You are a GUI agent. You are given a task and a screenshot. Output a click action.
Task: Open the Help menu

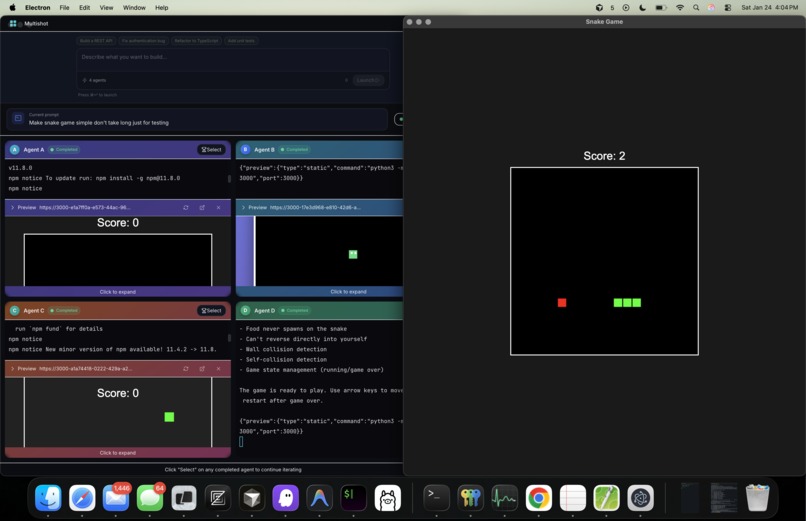[161, 8]
